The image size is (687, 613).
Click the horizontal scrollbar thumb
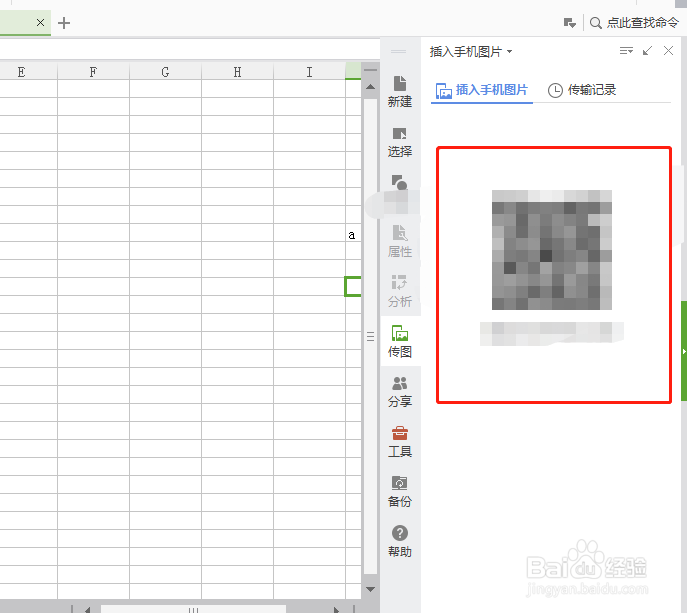(193, 609)
